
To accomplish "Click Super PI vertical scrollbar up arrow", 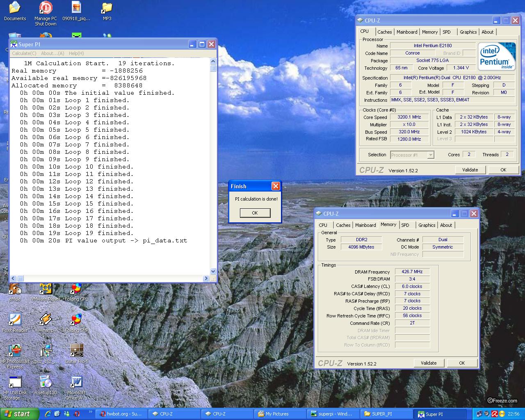I will coord(213,62).
